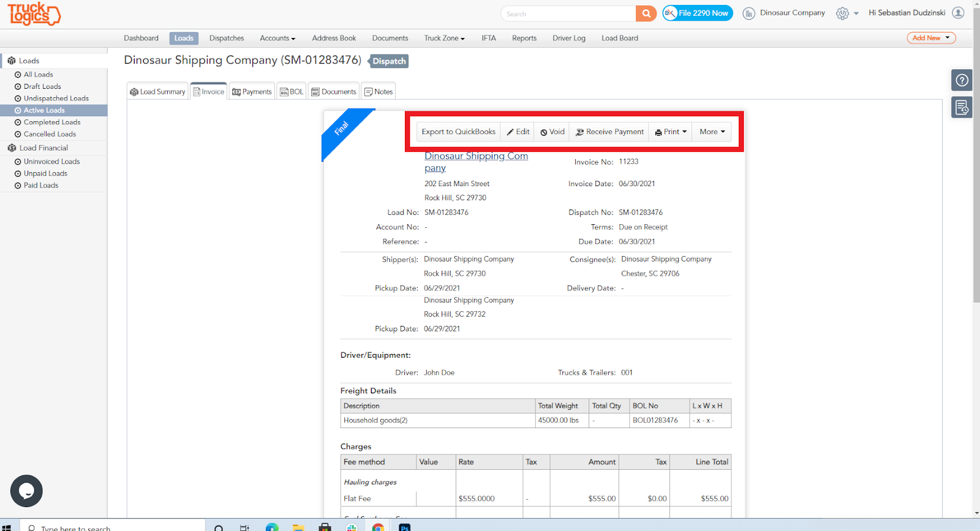This screenshot has height=531, width=980.
Task: Open the Load Board menu
Action: click(620, 38)
